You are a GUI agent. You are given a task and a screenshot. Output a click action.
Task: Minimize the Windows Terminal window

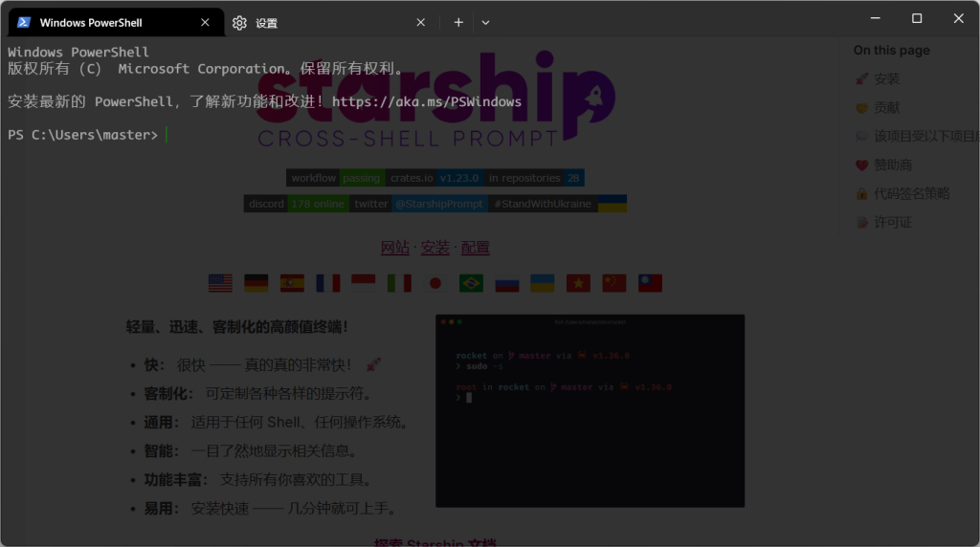tap(875, 18)
